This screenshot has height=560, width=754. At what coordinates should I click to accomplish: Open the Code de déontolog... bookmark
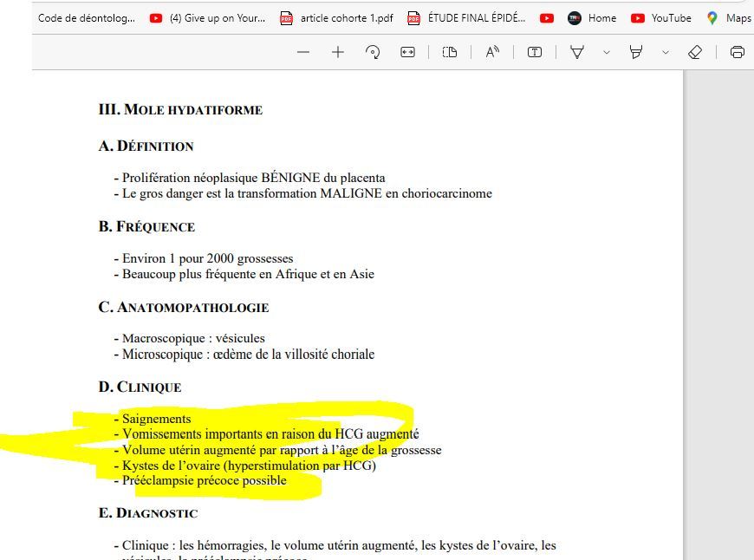pos(87,18)
